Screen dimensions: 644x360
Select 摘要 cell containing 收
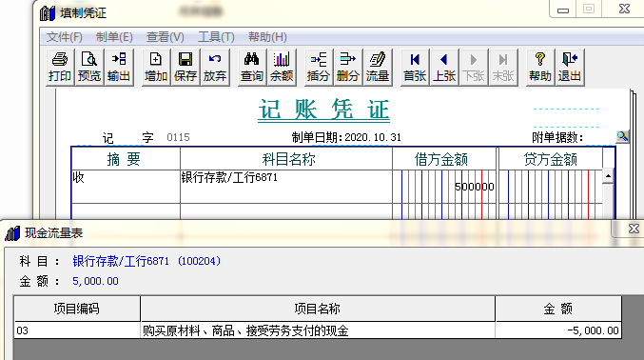[126, 187]
